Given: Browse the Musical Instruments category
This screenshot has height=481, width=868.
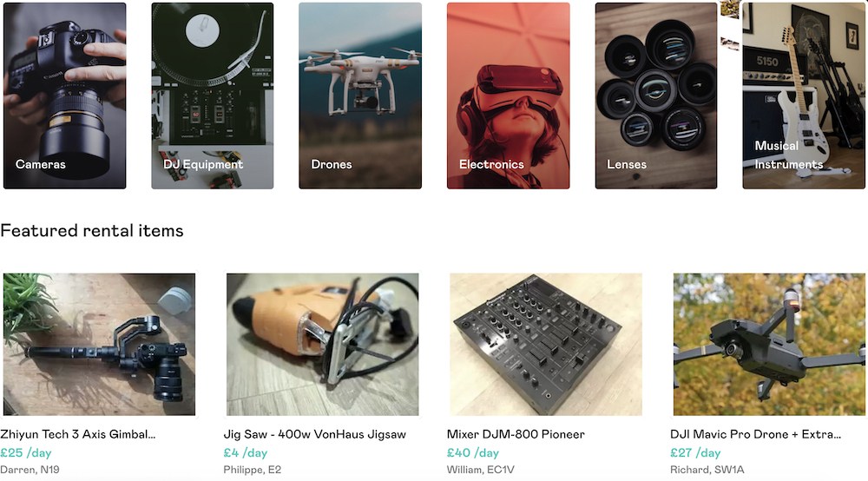Looking at the screenshot, I should tap(804, 96).
